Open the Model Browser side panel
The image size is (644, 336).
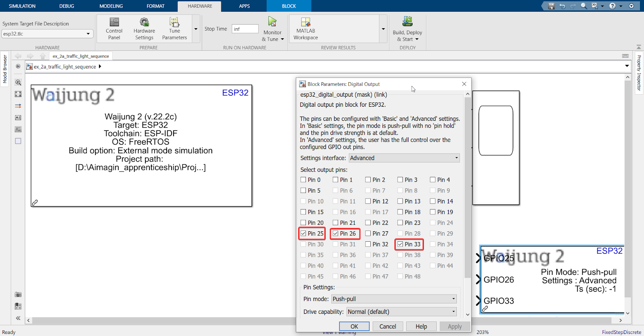(x=5, y=69)
